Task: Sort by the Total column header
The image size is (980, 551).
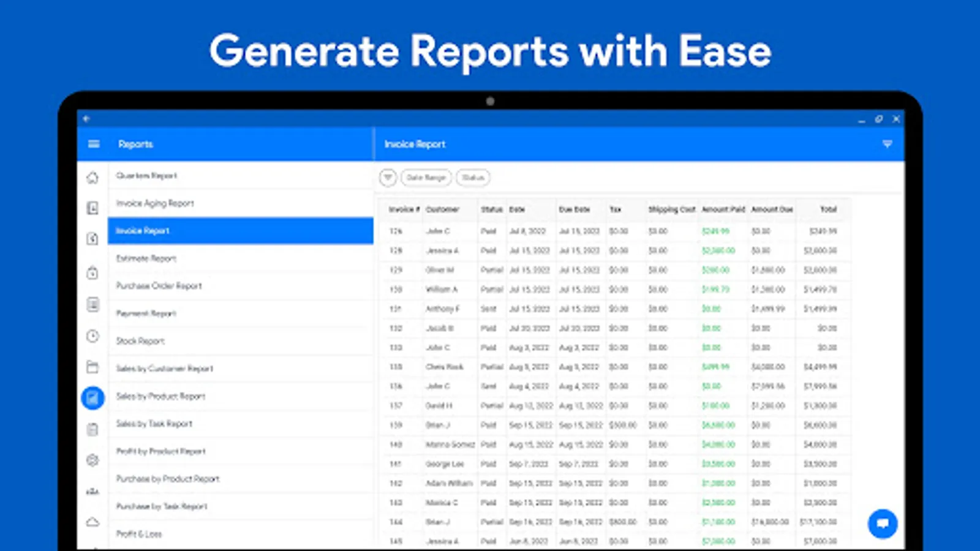Action: pos(828,209)
